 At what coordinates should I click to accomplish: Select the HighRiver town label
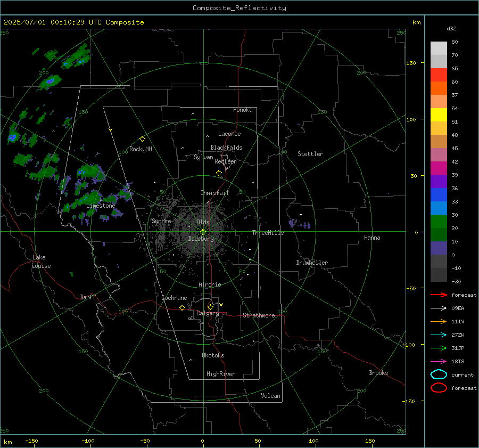pyautogui.click(x=221, y=374)
